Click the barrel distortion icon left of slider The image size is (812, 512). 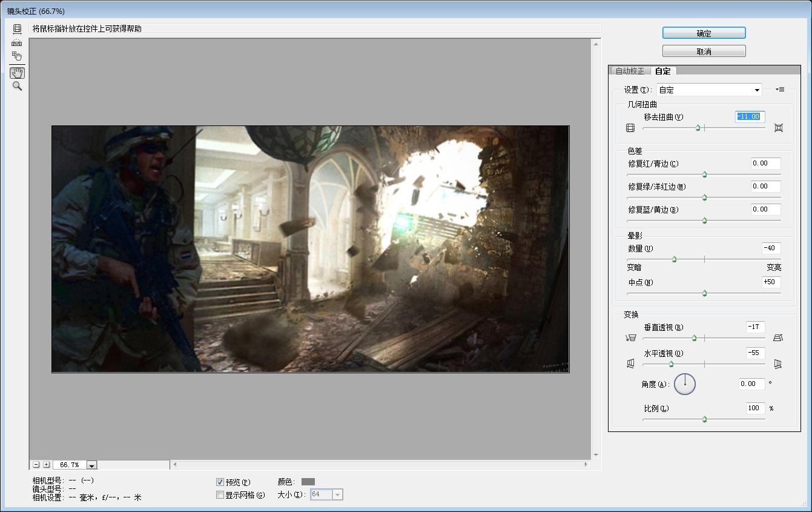pyautogui.click(x=630, y=128)
